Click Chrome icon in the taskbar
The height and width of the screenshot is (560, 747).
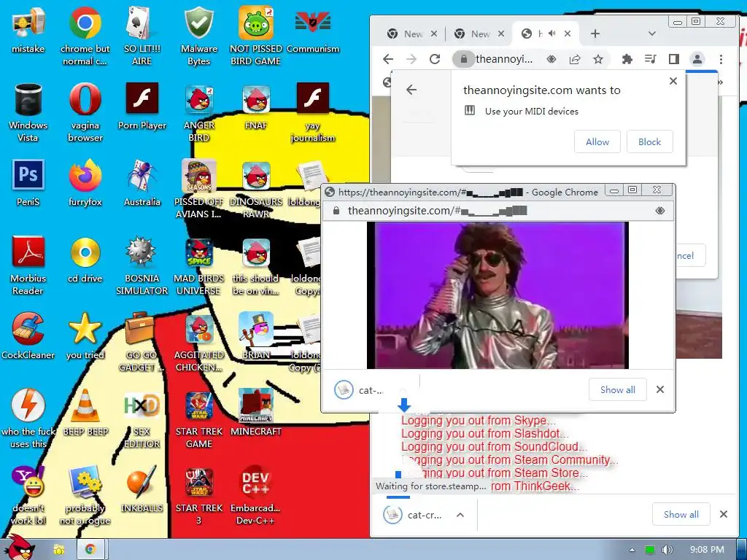(90, 550)
